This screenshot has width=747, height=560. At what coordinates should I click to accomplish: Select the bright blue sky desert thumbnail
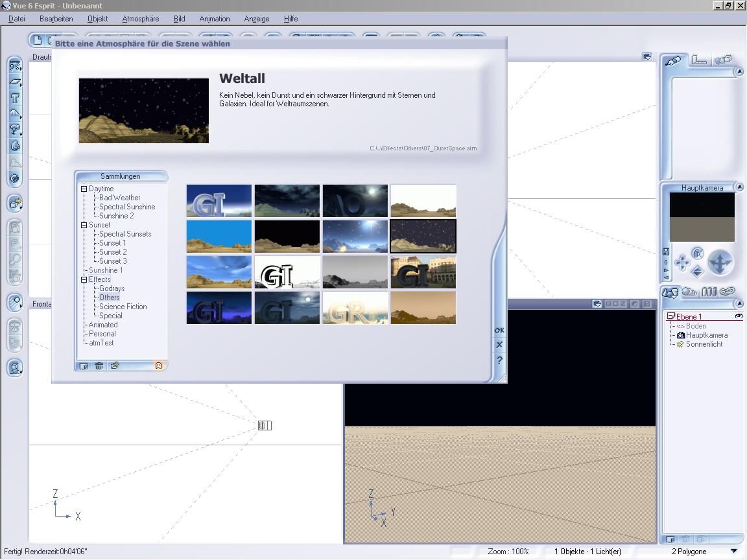(x=219, y=236)
